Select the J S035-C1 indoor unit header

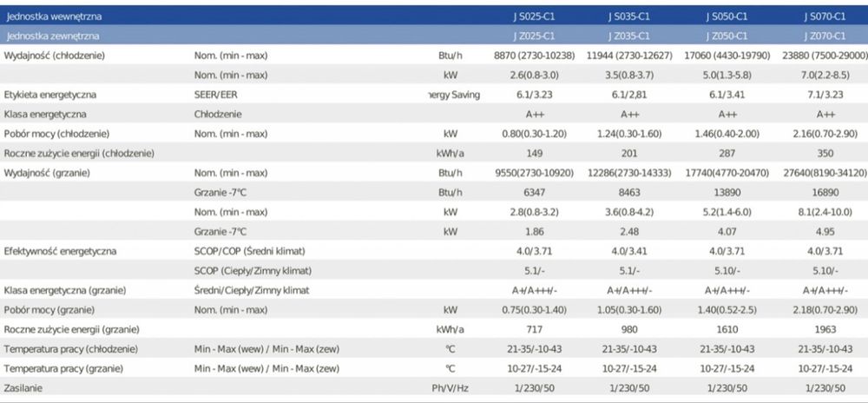pyautogui.click(x=628, y=17)
